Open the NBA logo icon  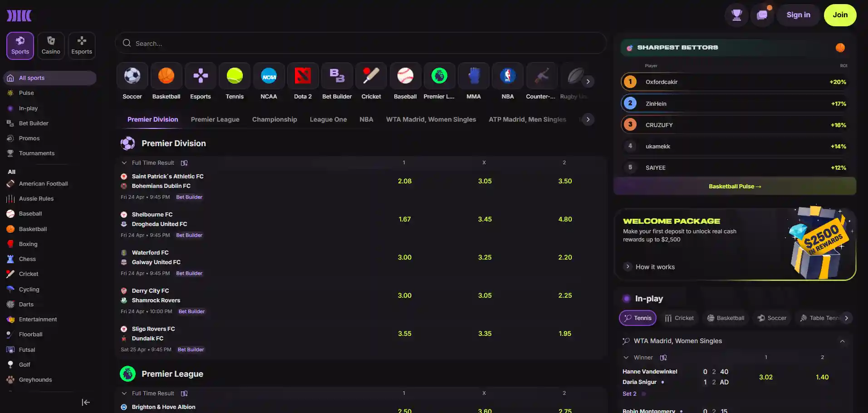point(508,76)
